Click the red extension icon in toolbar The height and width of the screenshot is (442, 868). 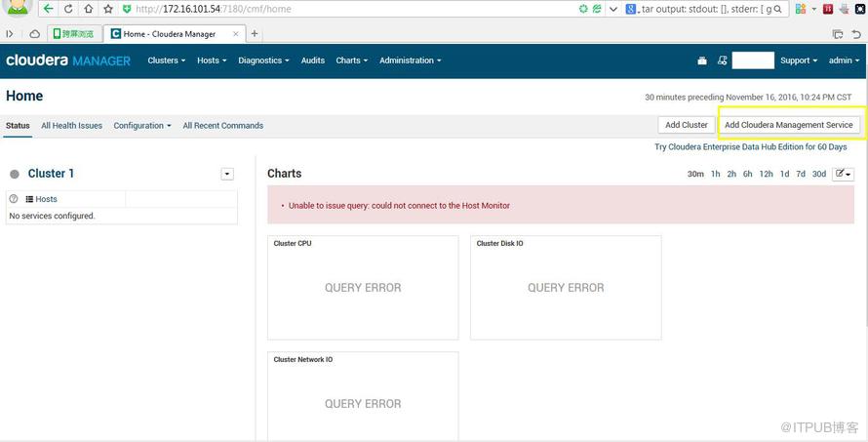coord(828,9)
